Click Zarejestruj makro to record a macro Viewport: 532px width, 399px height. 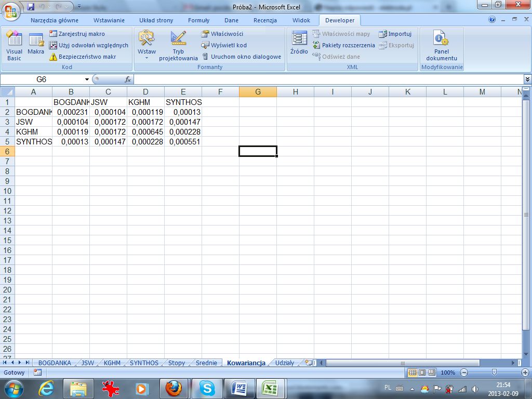[x=77, y=34]
